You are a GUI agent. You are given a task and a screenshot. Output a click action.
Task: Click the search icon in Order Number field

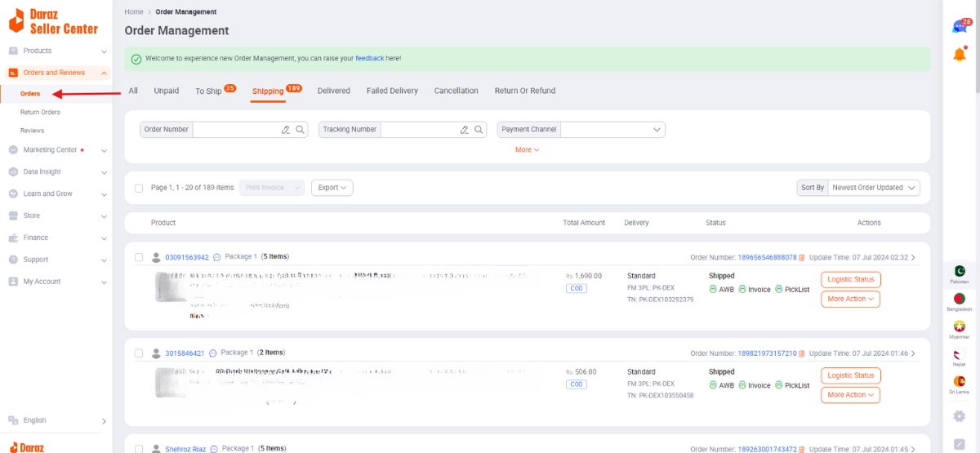(300, 130)
